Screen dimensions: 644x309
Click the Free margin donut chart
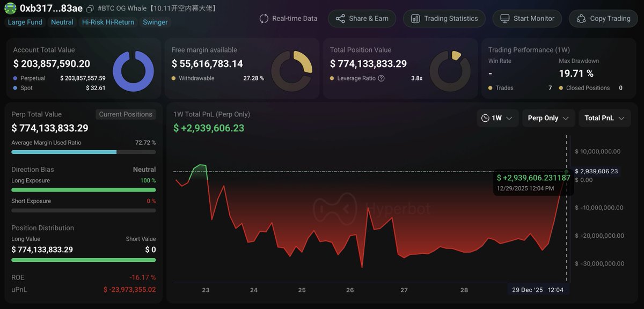[291, 71]
